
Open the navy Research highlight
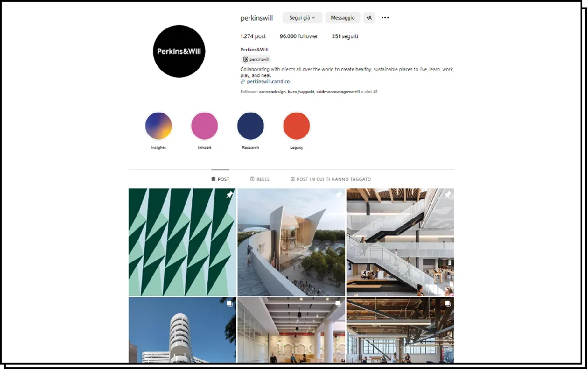click(x=250, y=126)
